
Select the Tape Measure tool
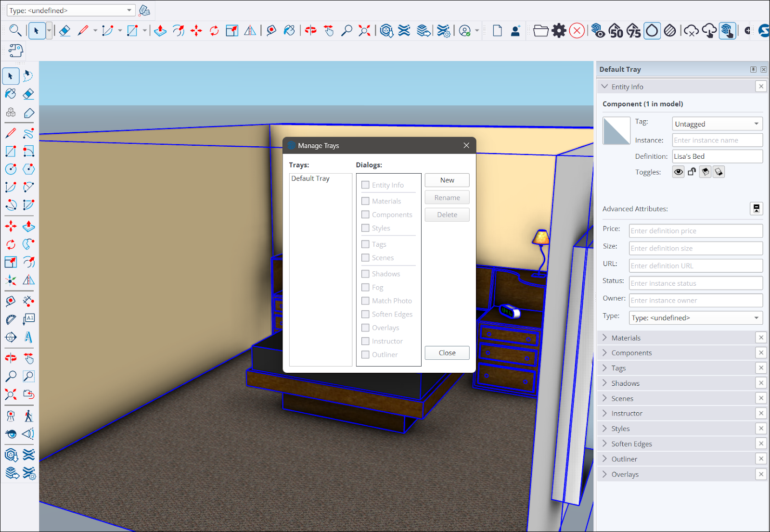point(10,301)
